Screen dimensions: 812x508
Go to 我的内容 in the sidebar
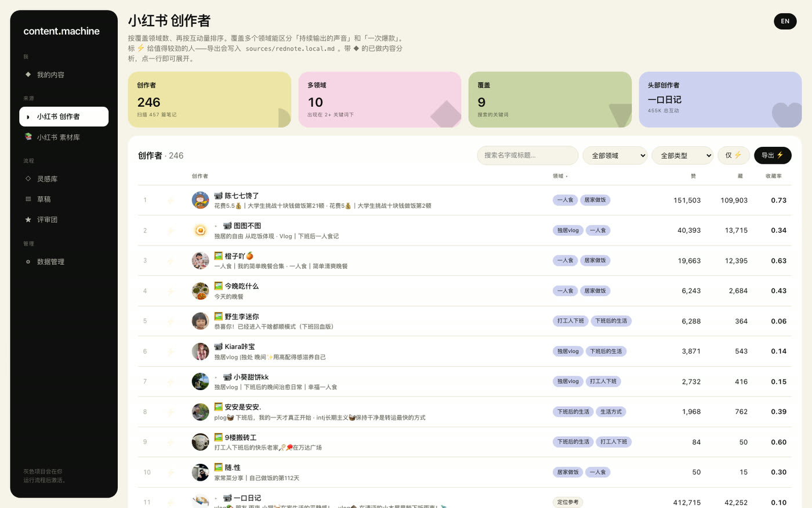coord(64,74)
